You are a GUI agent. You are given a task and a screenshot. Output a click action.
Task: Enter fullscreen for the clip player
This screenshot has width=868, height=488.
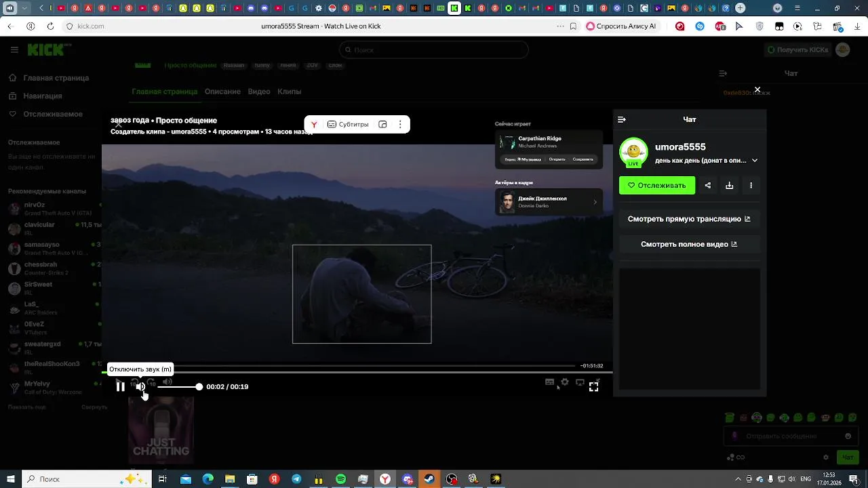[594, 386]
